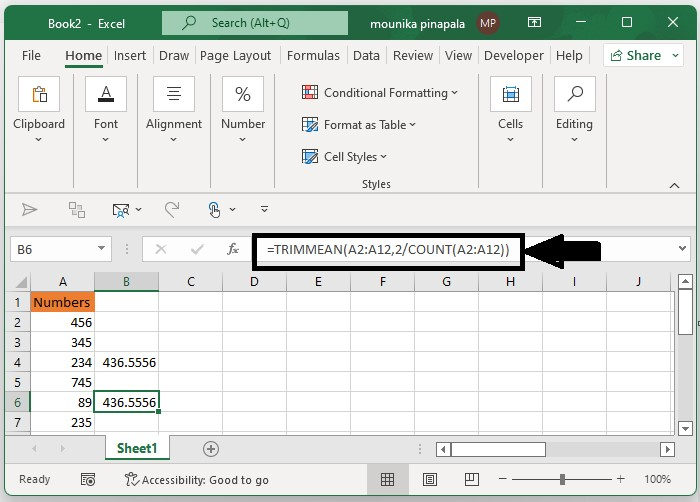Click the horizontal scrollbar thumb
The width and height of the screenshot is (700, 502).
click(498, 449)
